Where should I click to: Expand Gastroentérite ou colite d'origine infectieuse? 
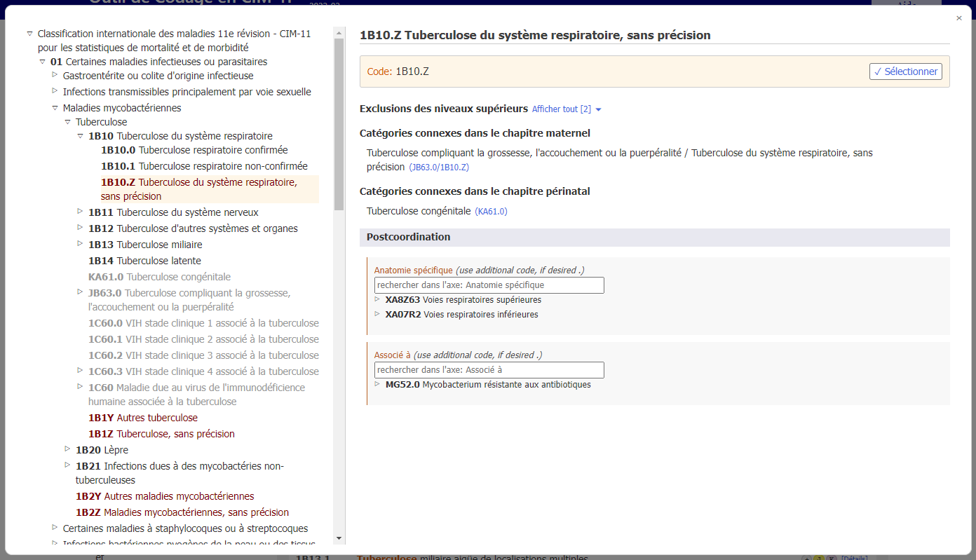click(x=55, y=74)
